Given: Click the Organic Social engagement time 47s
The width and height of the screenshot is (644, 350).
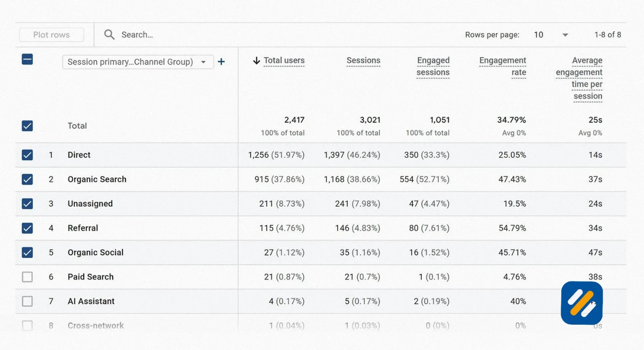Looking at the screenshot, I should click(595, 252).
